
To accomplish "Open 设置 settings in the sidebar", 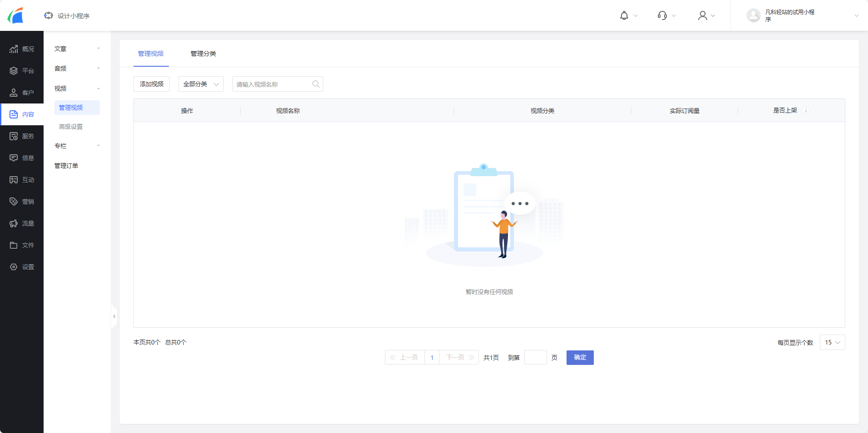I will pos(22,267).
